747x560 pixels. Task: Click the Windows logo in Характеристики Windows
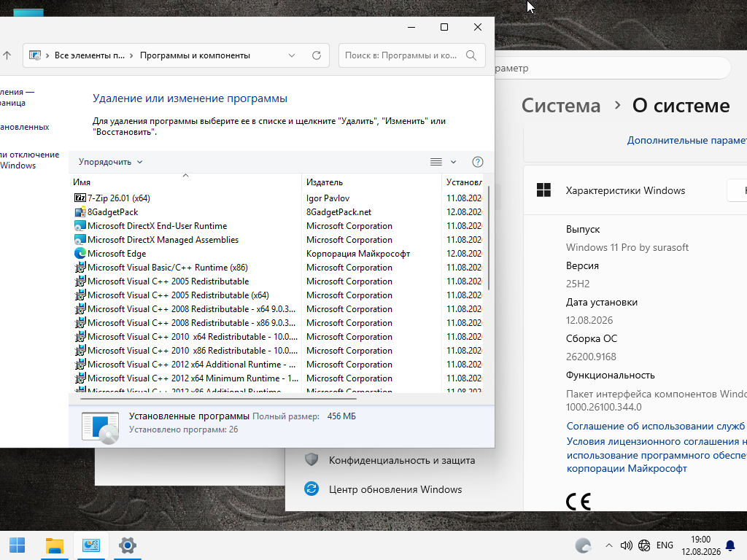tap(543, 190)
